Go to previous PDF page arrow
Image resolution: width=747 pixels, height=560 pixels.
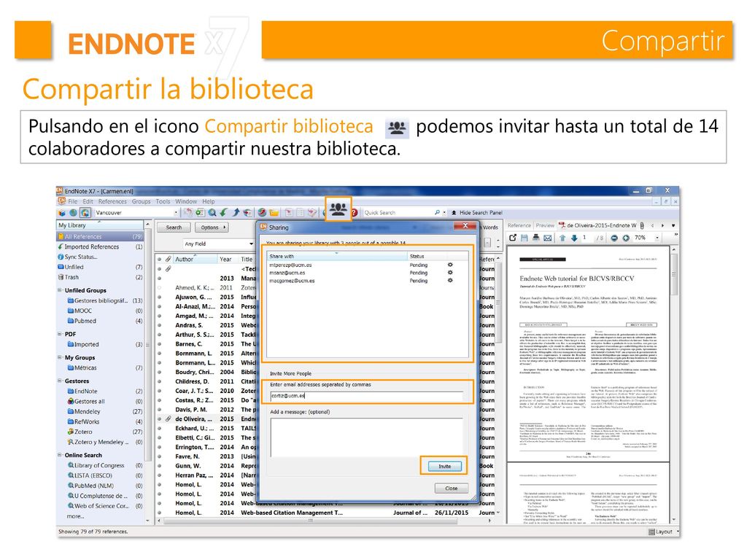coord(562,238)
